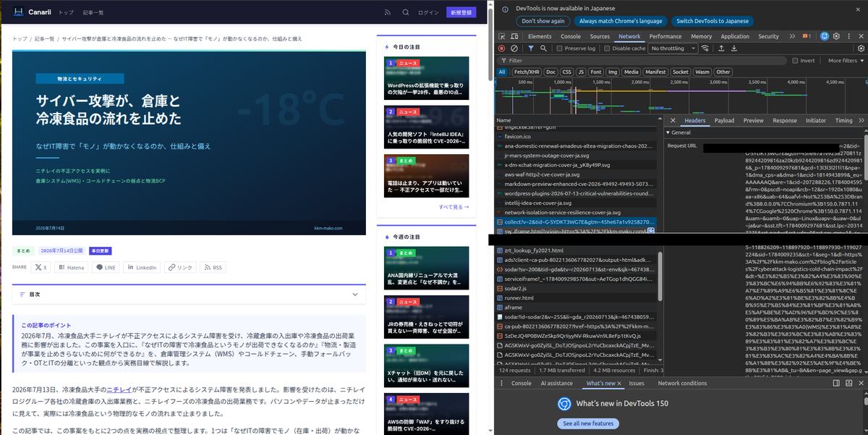This screenshot has height=435, width=868.
Task: Stop recording the network log
Action: [x=503, y=48]
